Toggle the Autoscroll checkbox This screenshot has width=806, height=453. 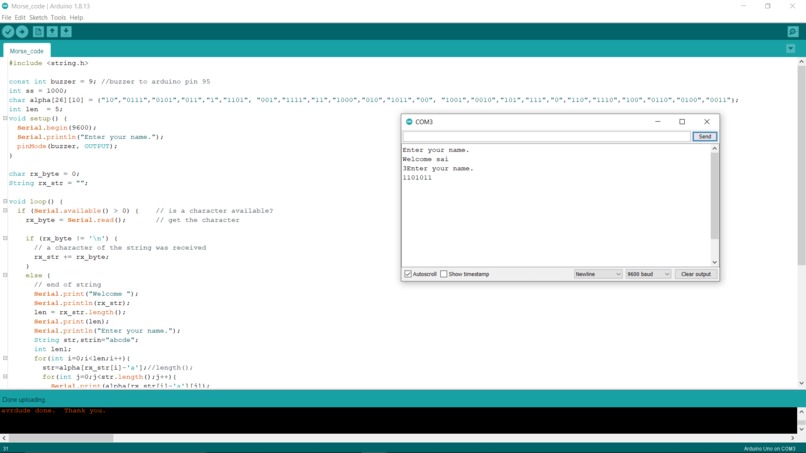point(408,274)
